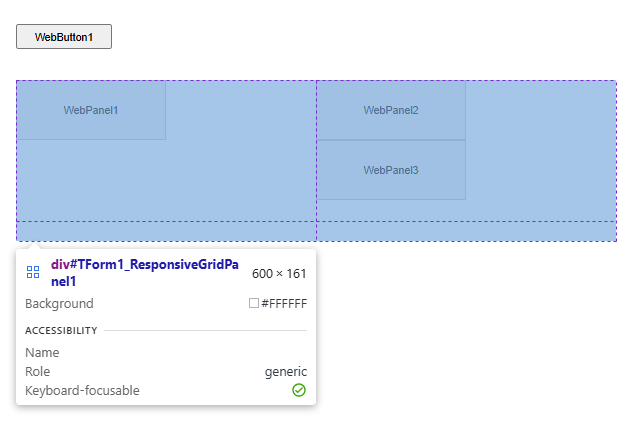This screenshot has width=635, height=427.
Task: Click the ACCESSIBILITY section heading
Action: 61,330
